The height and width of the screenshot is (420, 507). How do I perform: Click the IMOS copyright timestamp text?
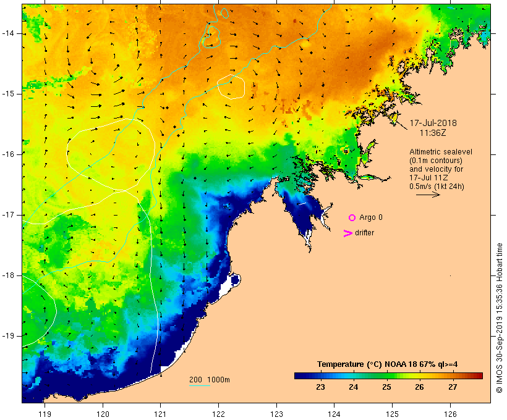[499, 318]
